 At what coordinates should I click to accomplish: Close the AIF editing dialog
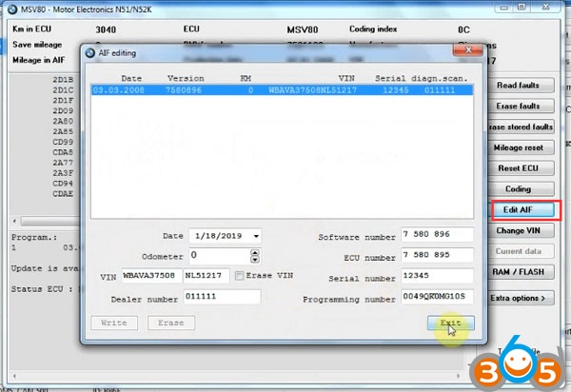pos(468,49)
